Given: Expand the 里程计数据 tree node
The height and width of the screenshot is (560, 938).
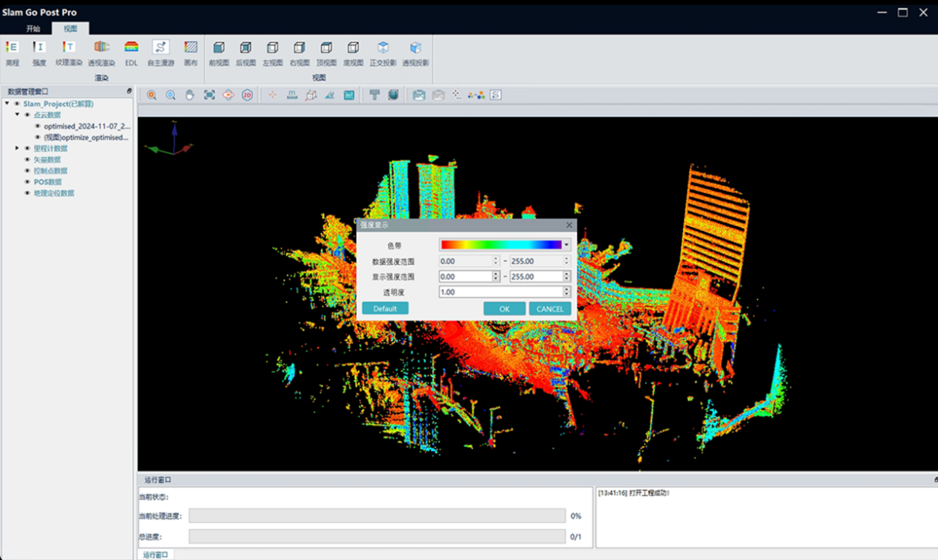Looking at the screenshot, I should pos(17,149).
